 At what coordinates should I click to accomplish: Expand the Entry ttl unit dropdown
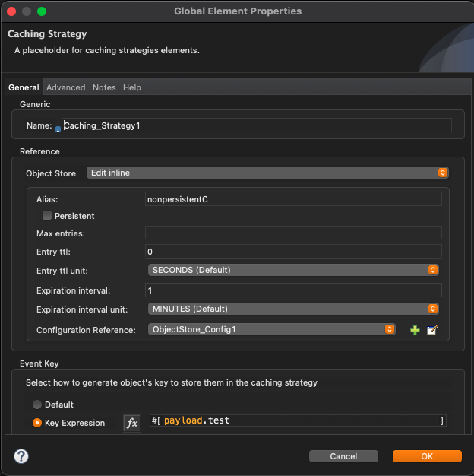click(x=293, y=270)
